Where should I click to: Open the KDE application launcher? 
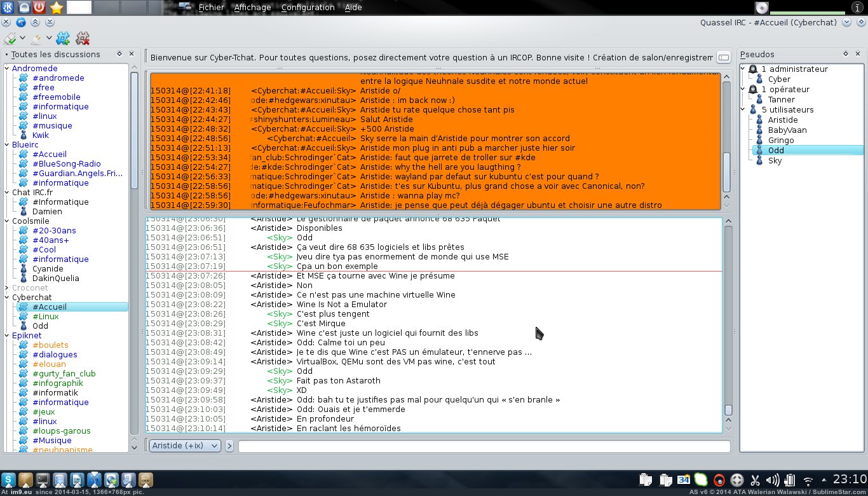click(x=7, y=8)
